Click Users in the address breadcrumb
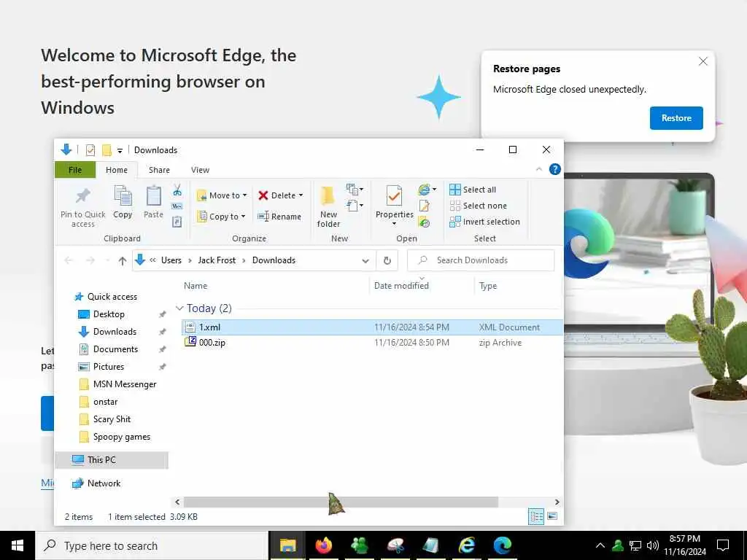The image size is (747, 560). [171, 260]
